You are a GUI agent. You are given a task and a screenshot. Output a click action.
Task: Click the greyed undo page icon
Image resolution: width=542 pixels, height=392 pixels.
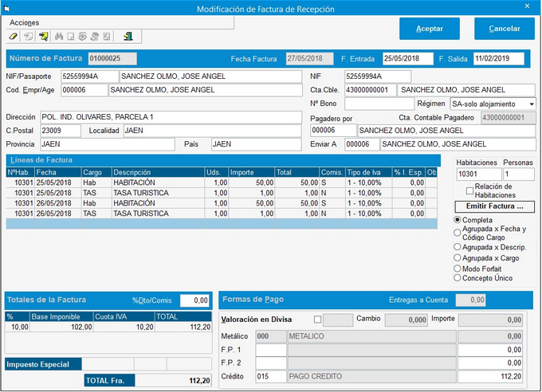tap(29, 36)
